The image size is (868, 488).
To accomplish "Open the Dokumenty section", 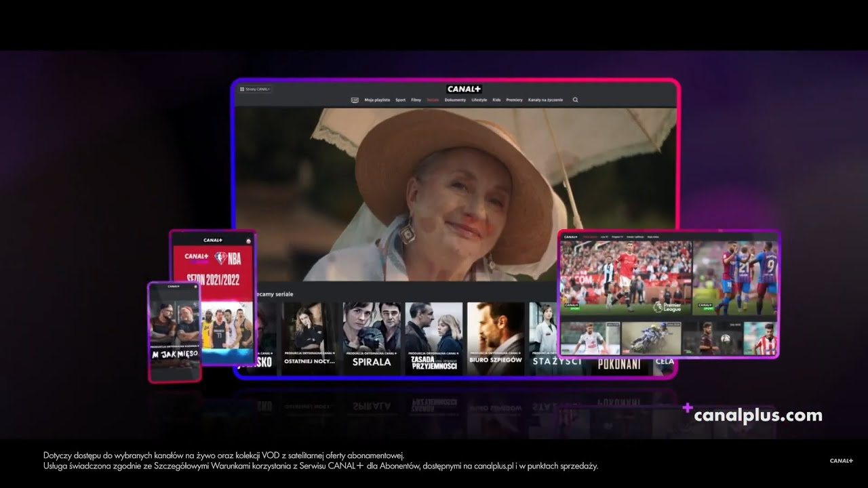I will [456, 100].
